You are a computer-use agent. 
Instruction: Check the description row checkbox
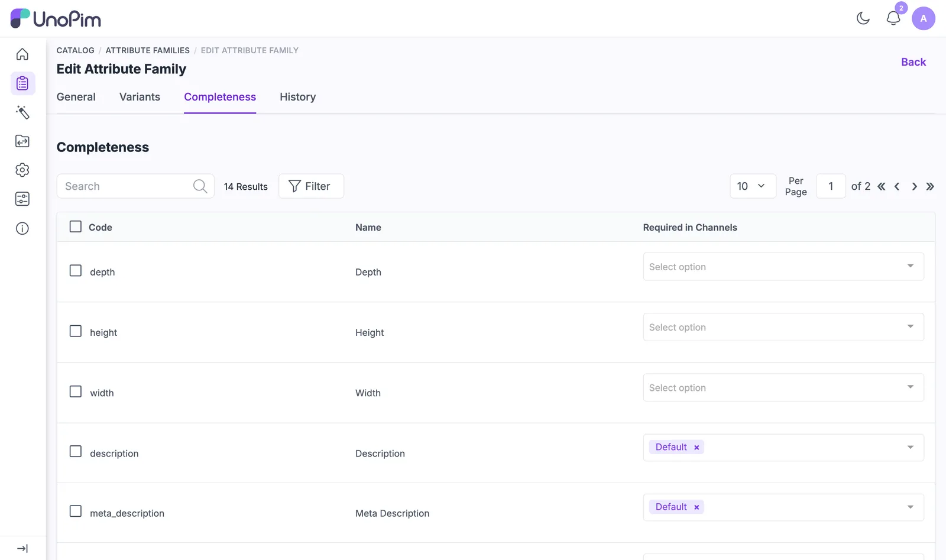[76, 452]
